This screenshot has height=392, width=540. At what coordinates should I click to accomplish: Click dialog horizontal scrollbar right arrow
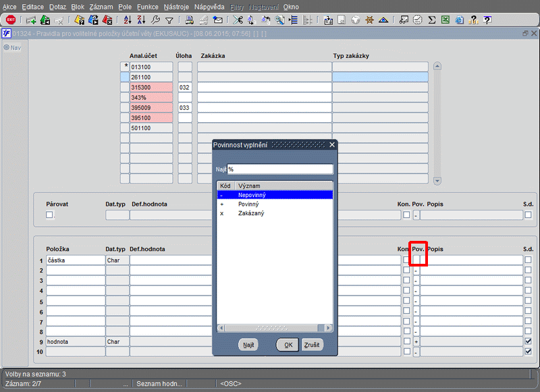329,328
